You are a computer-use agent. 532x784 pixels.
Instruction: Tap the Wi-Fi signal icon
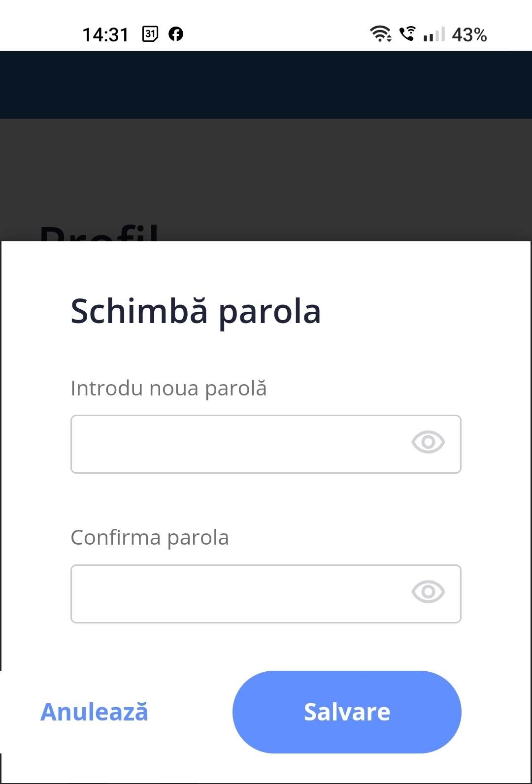coord(381,34)
